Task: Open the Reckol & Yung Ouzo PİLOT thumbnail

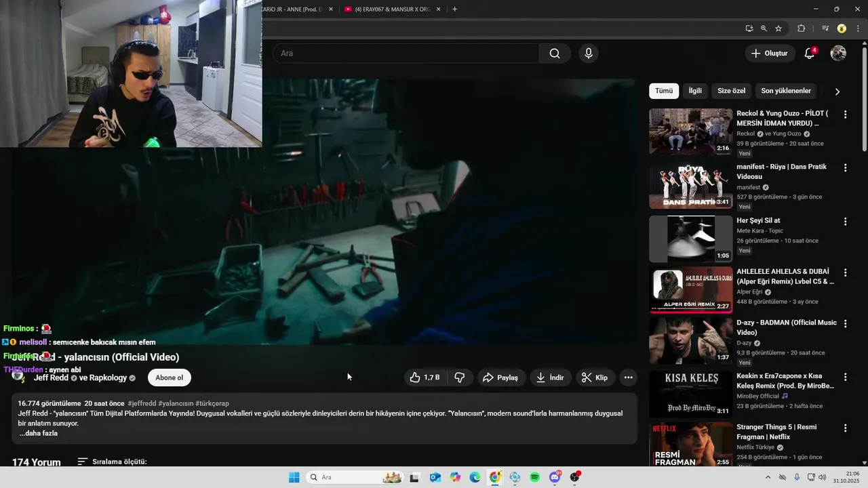Action: point(690,131)
